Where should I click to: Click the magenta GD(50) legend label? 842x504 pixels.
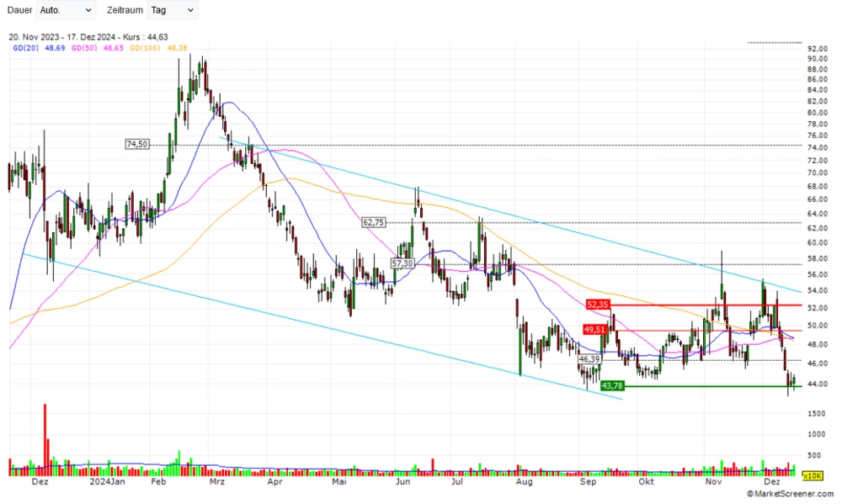pyautogui.click(x=84, y=48)
